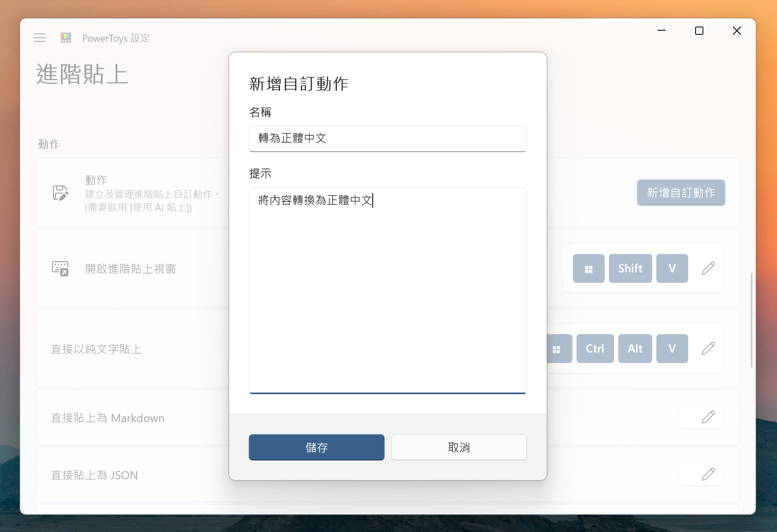Click the Ctrl key badge
The image size is (777, 532).
[x=595, y=348]
